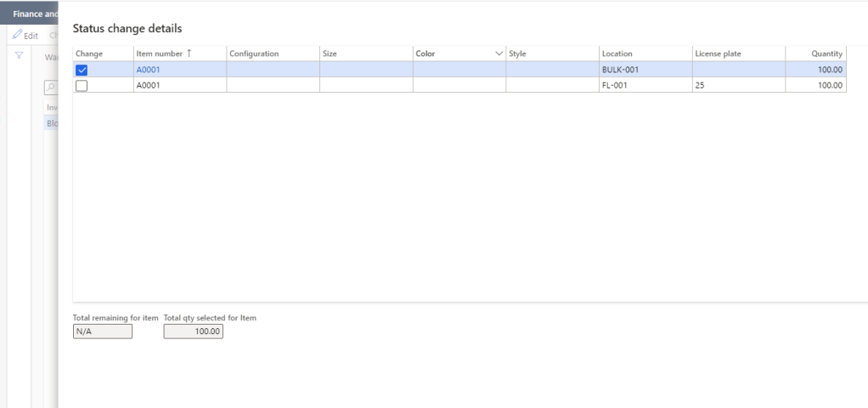Check the Change box for FL-001 row
Image resolution: width=868 pixels, height=408 pixels.
pos(82,85)
